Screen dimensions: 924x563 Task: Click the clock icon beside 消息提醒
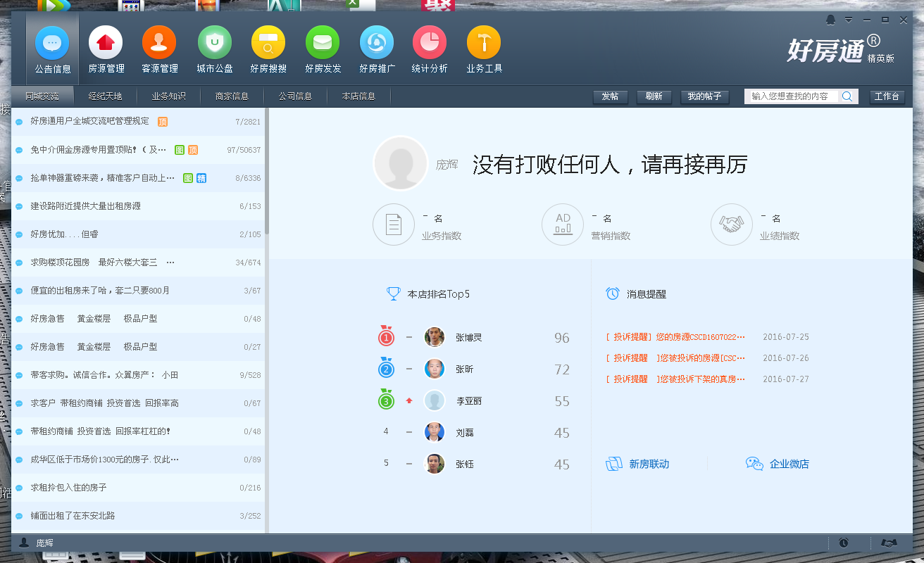613,293
